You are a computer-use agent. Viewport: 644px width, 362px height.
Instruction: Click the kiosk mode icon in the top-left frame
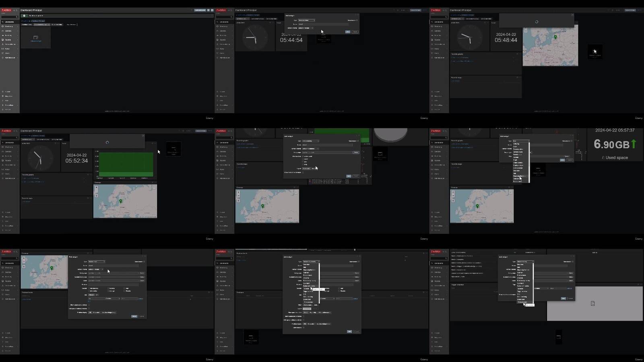point(212,10)
